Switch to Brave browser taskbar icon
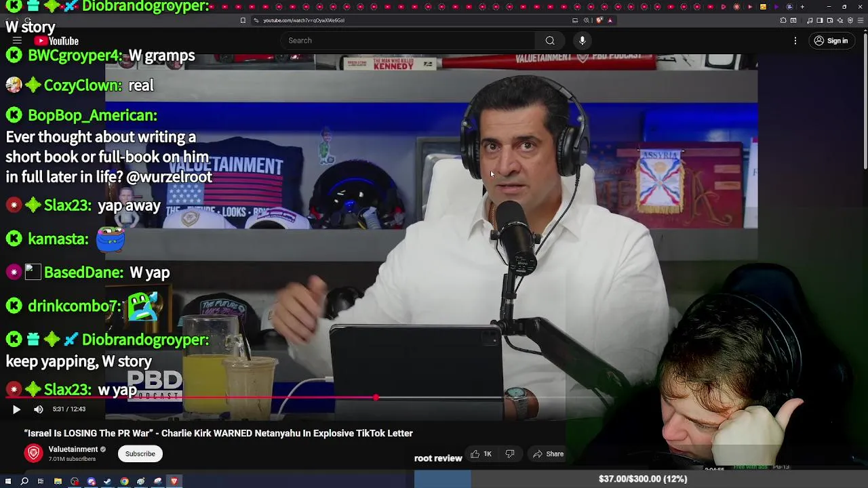This screenshot has height=488, width=868. pyautogui.click(x=174, y=481)
